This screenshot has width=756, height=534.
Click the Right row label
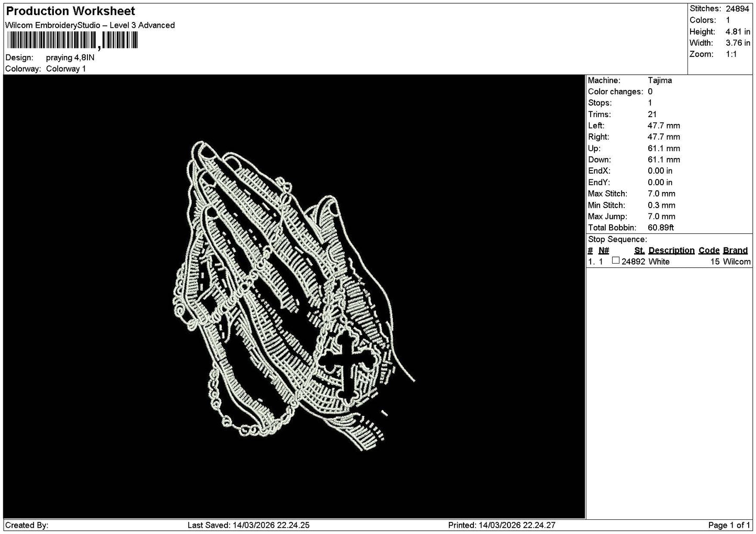click(x=598, y=137)
